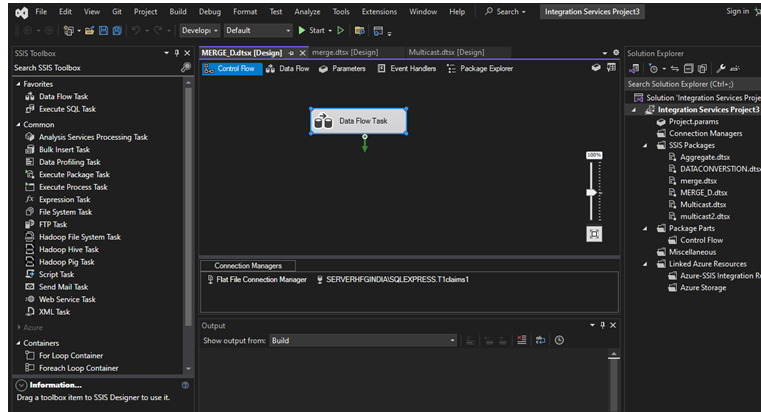
Task: Toggle Word Wrap in the Output panel
Action: [541, 340]
